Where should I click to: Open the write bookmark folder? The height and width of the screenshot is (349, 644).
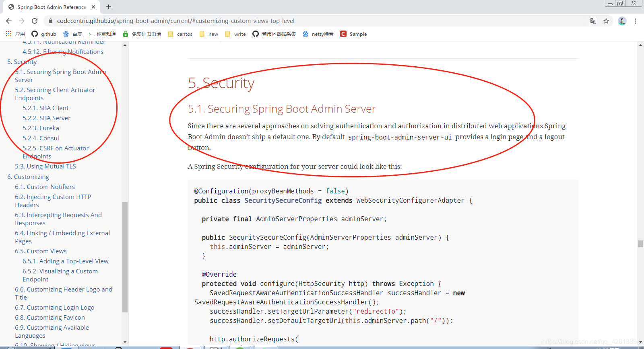235,34
